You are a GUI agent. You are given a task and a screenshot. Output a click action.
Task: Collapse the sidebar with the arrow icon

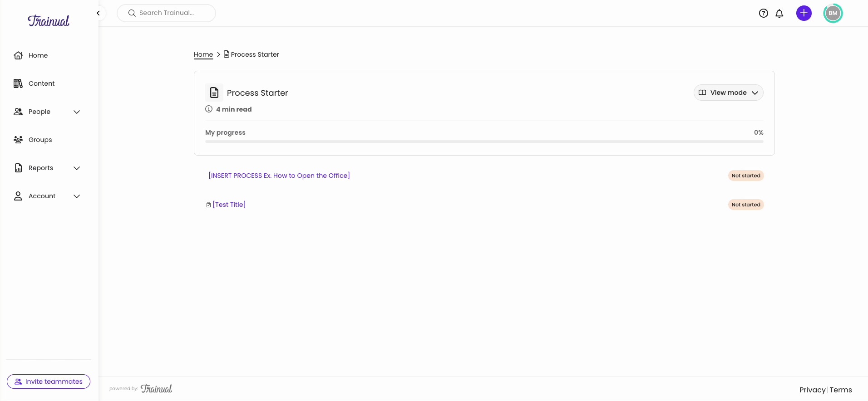coord(98,13)
